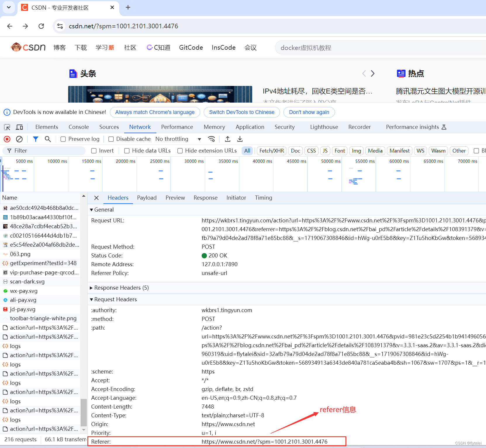Click next headline arrow
Screen dimensions: 486x448
tap(373, 73)
